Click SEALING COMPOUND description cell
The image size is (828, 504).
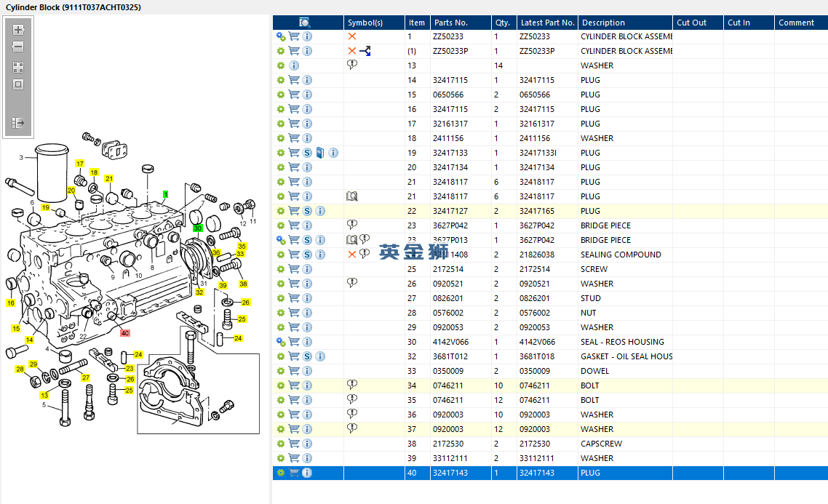[x=621, y=255]
